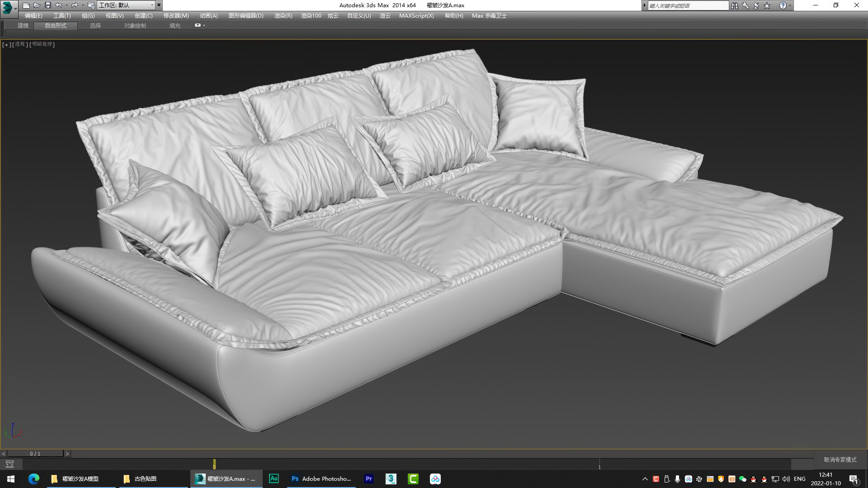Open an existing scene file
Screen dimensions: 868x488
click(x=37, y=5)
